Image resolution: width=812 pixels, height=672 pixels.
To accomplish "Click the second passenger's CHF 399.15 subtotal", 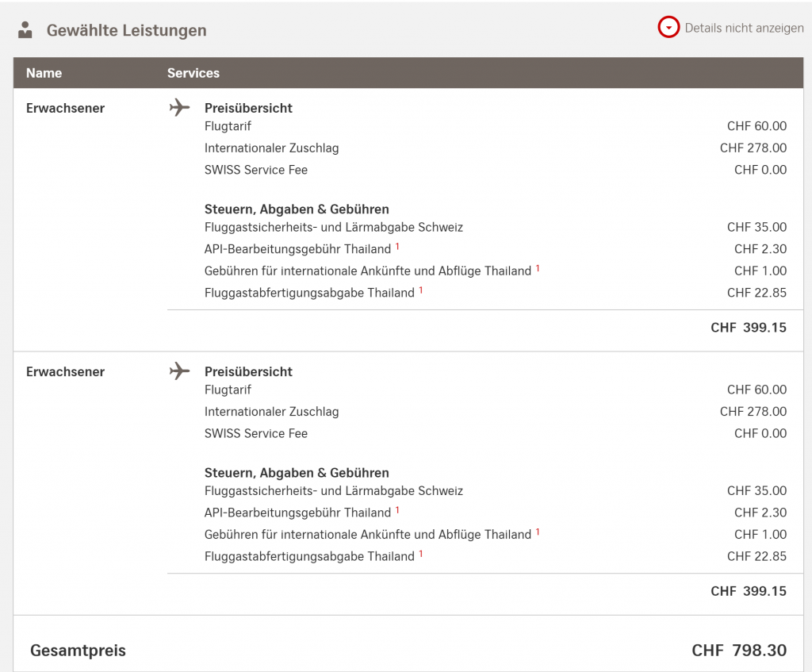I will [749, 590].
